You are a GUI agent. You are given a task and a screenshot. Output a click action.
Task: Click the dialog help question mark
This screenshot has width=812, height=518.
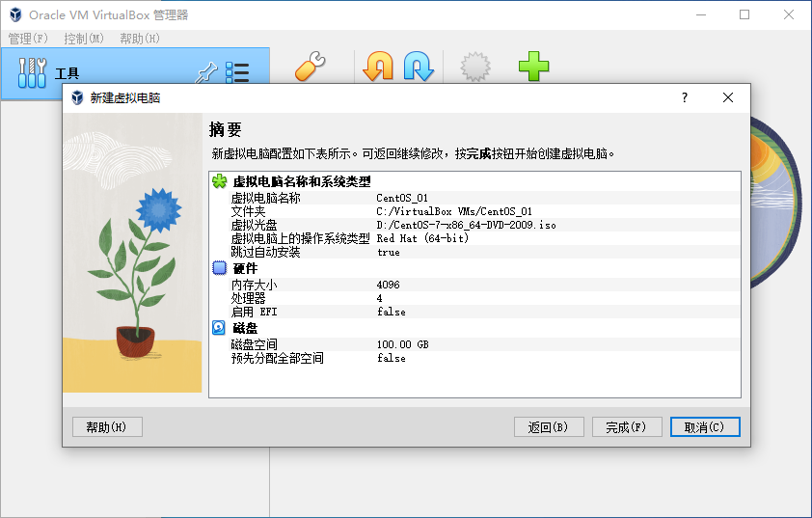point(685,97)
